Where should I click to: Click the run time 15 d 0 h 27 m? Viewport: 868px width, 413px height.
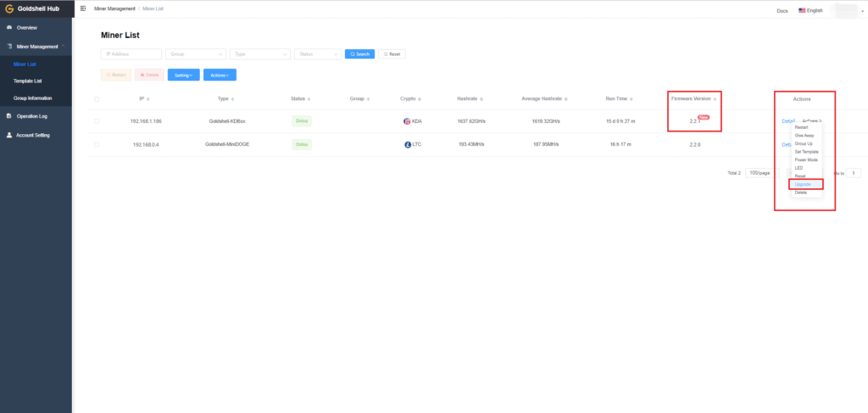(620, 121)
